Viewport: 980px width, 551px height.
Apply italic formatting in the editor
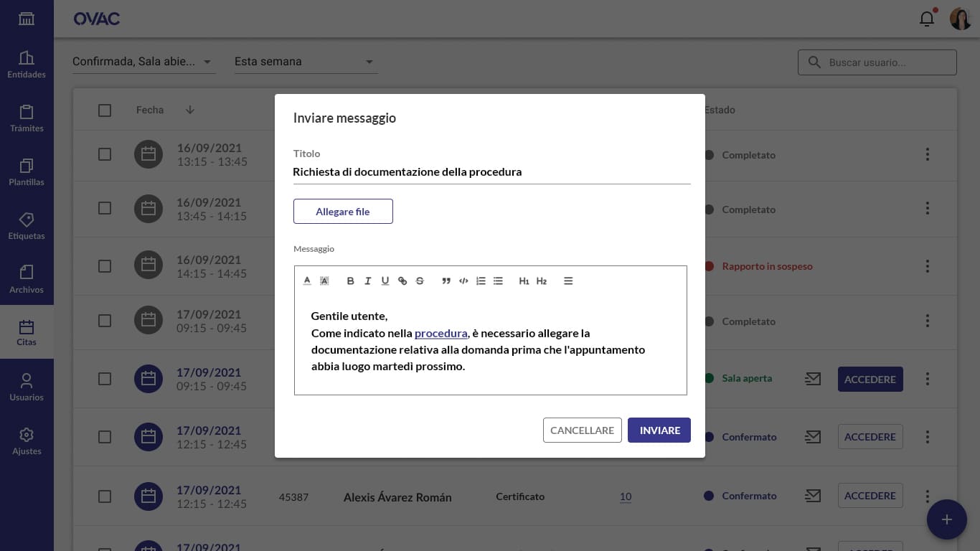(367, 281)
